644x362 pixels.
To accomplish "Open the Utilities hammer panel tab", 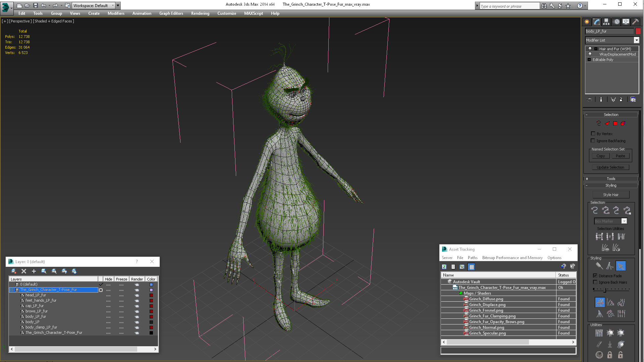I will click(x=636, y=22).
